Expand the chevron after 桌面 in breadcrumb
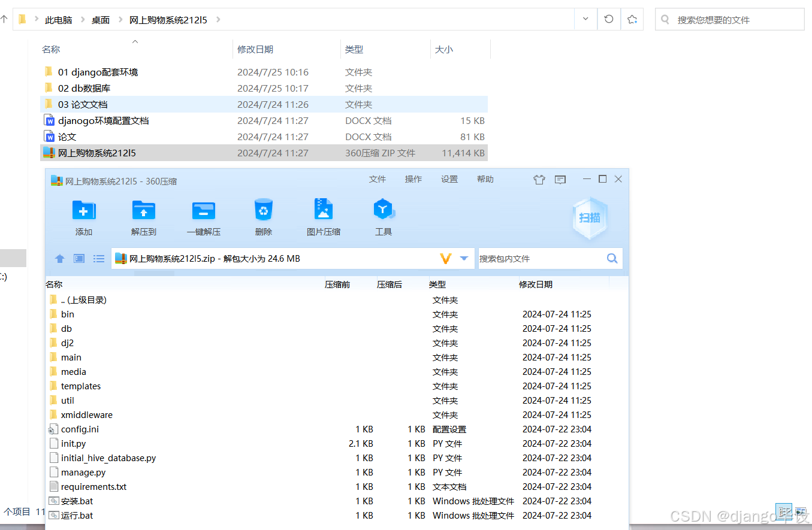This screenshot has height=530, width=812. [x=120, y=20]
